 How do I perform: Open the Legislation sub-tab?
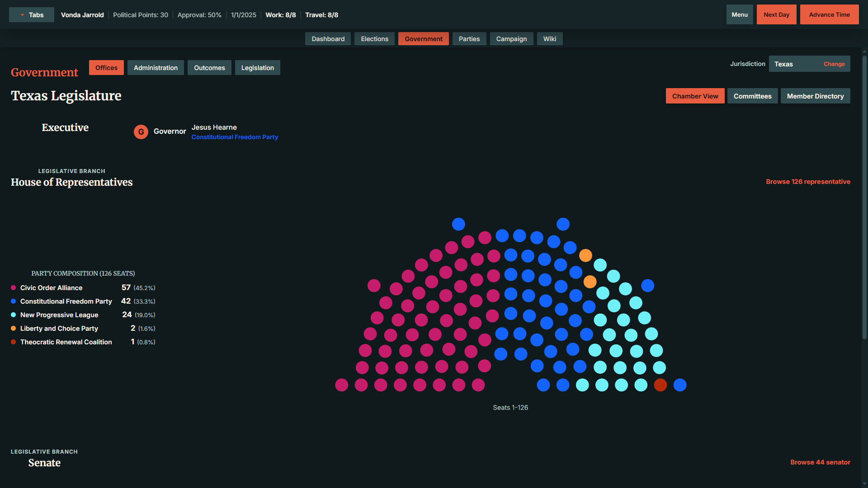tap(257, 68)
